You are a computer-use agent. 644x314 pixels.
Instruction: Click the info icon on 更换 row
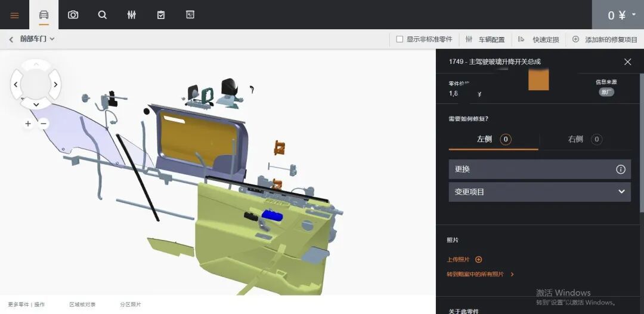620,170
